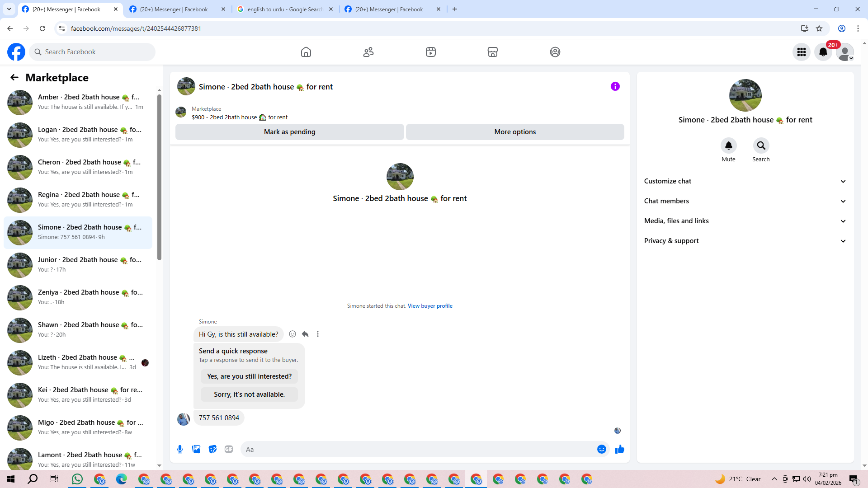Send a thumbs-up like

click(x=619, y=449)
